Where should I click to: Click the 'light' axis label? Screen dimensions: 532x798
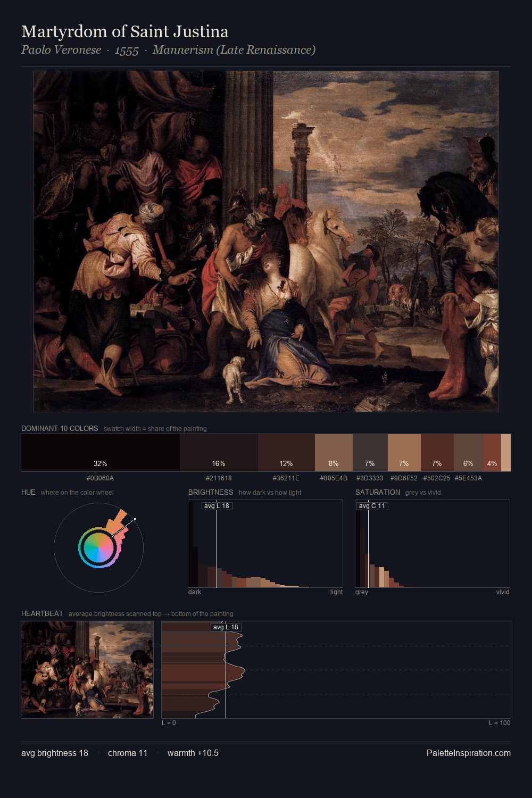[x=336, y=592]
